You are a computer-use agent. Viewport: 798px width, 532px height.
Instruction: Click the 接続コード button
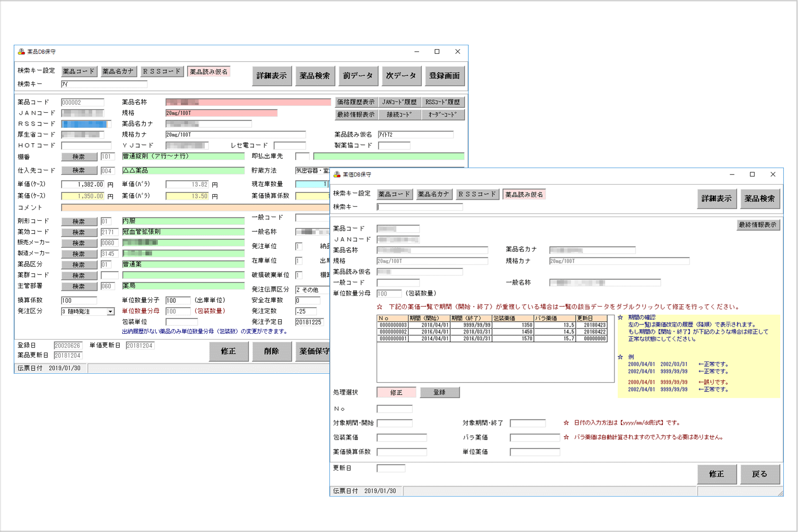coord(399,115)
